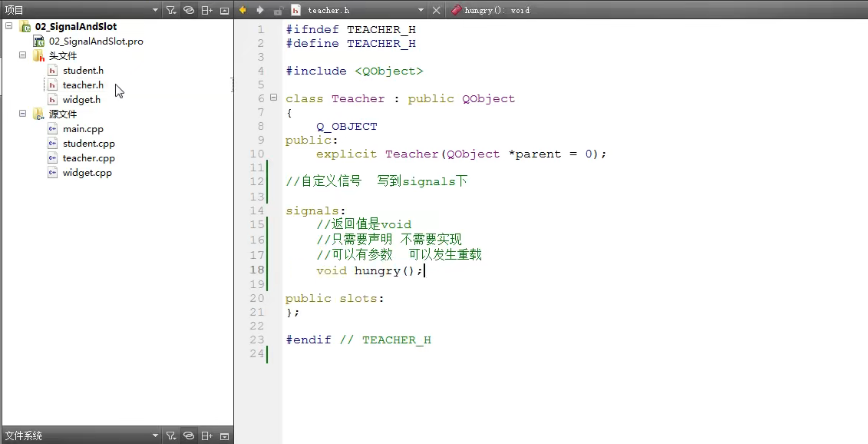Click the file writable lock icon

279,10
